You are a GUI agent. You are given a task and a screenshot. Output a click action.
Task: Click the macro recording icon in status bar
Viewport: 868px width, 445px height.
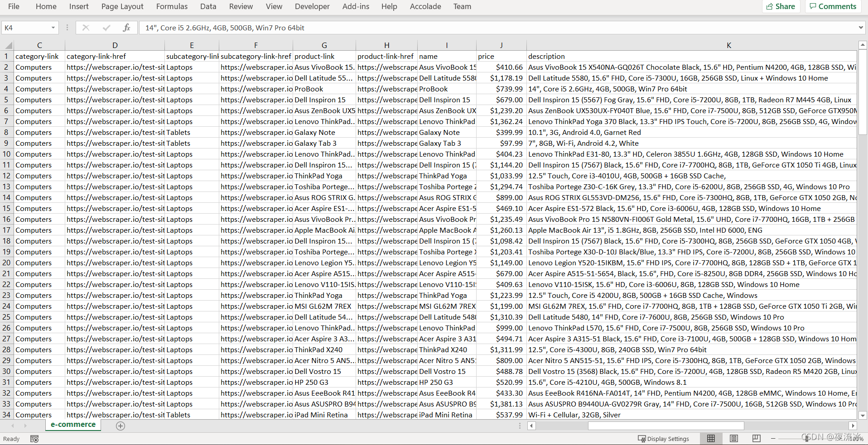[x=34, y=439]
